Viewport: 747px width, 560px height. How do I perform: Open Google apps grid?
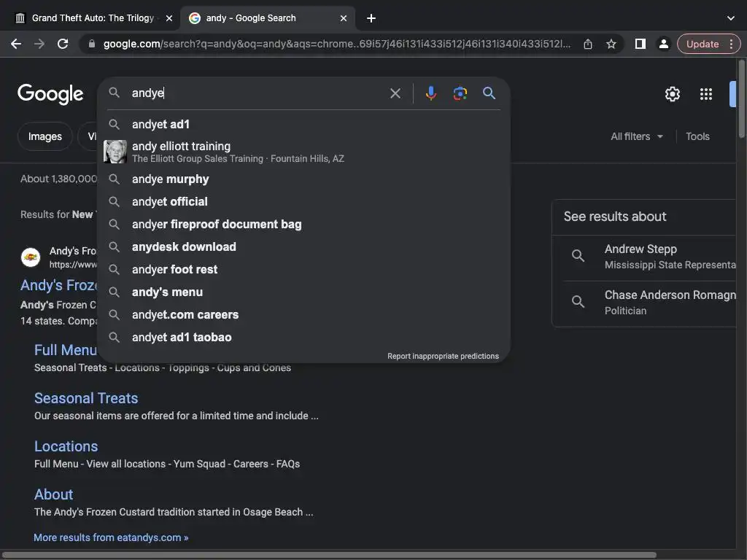click(706, 94)
